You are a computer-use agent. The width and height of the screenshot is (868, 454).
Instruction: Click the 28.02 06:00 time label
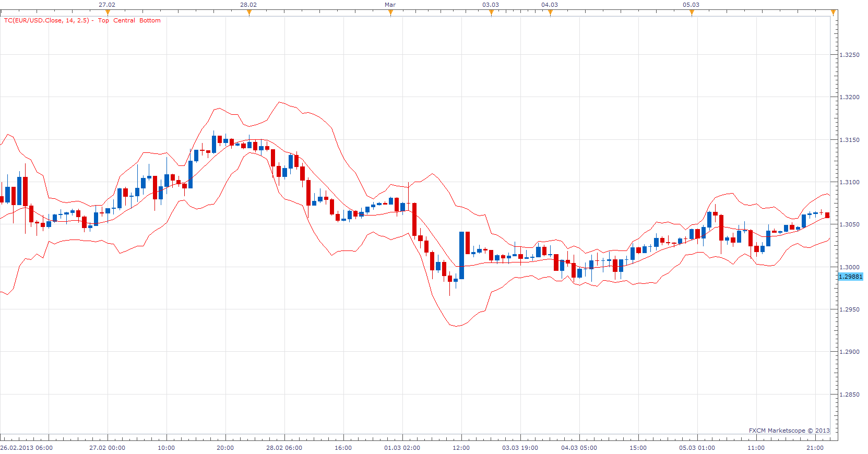(x=284, y=448)
